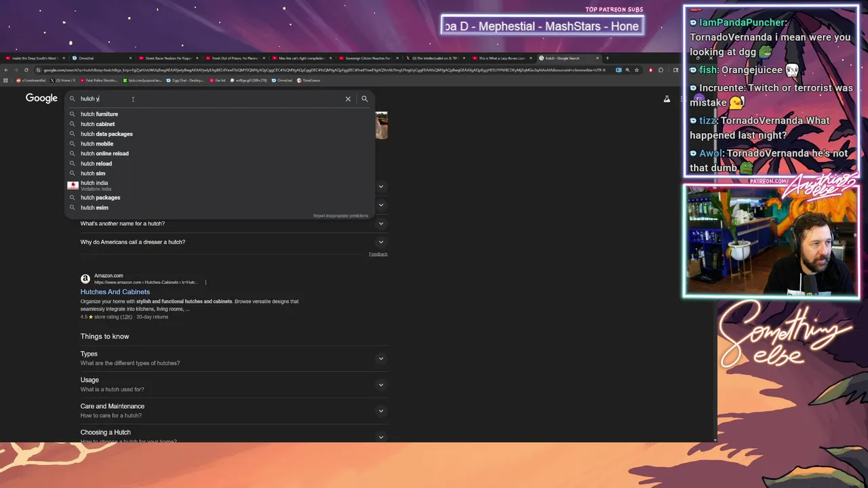
Task: Open a new tab with plus button
Action: 607,58
